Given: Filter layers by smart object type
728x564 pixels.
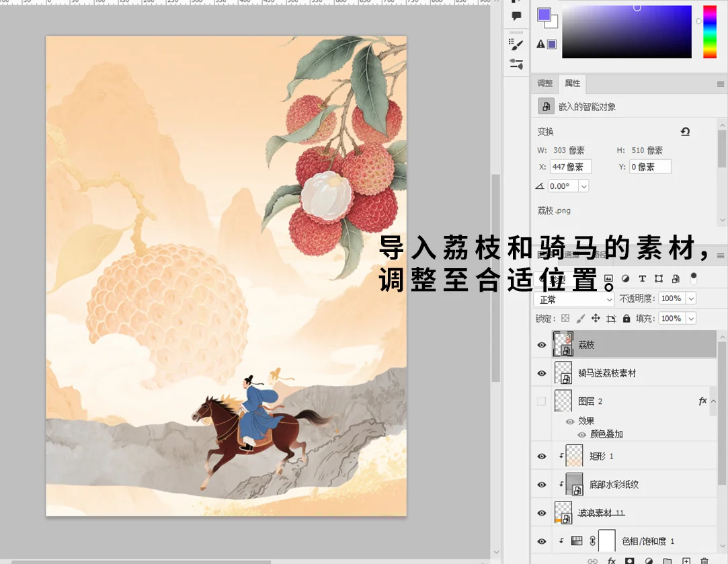Looking at the screenshot, I should coord(676,278).
